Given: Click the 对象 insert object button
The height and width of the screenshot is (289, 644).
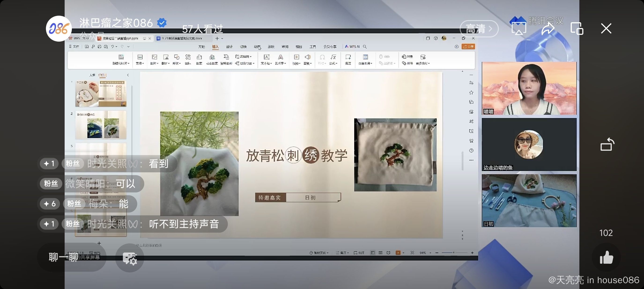Looking at the screenshot, I should click(407, 57).
